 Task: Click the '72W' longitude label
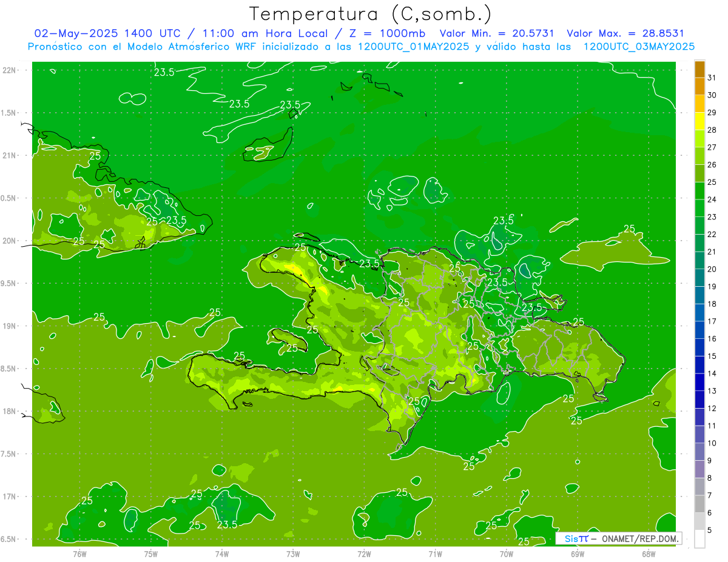point(364,554)
